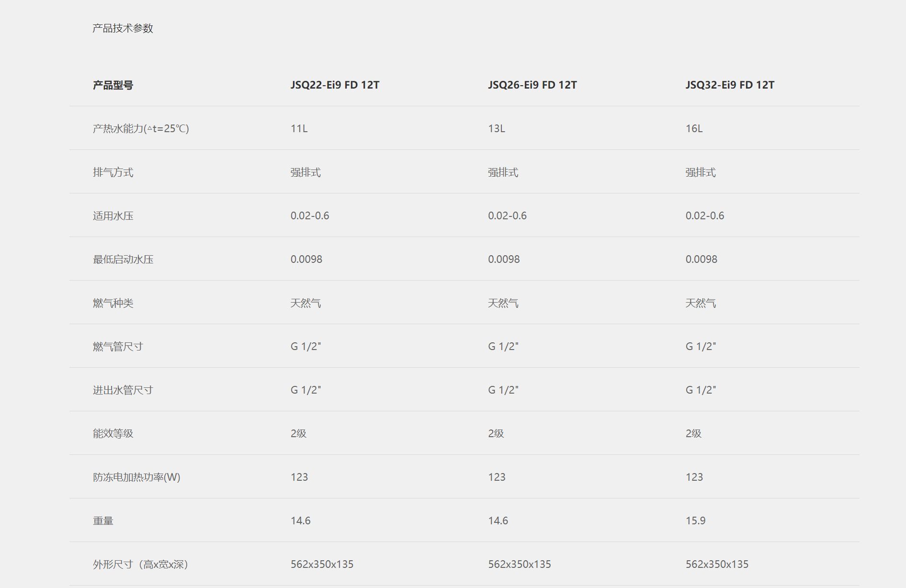Click the 产品型号 column label
This screenshot has height=588, width=906.
[113, 85]
